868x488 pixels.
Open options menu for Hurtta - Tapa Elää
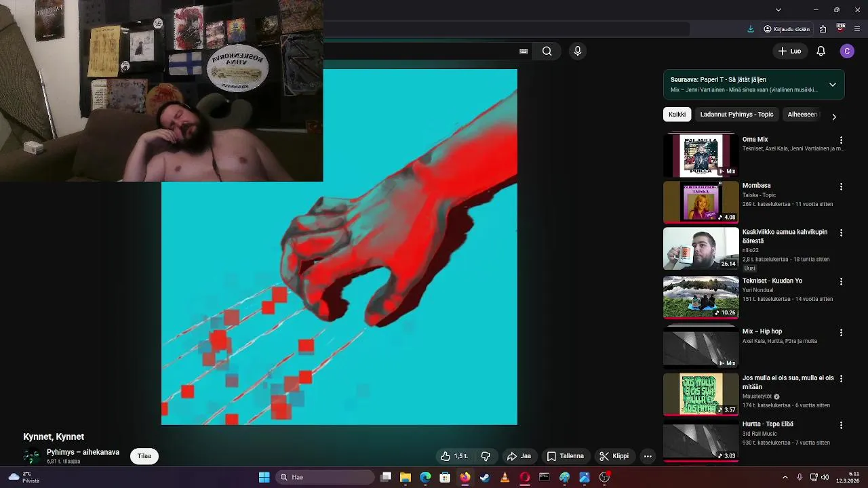(x=841, y=425)
